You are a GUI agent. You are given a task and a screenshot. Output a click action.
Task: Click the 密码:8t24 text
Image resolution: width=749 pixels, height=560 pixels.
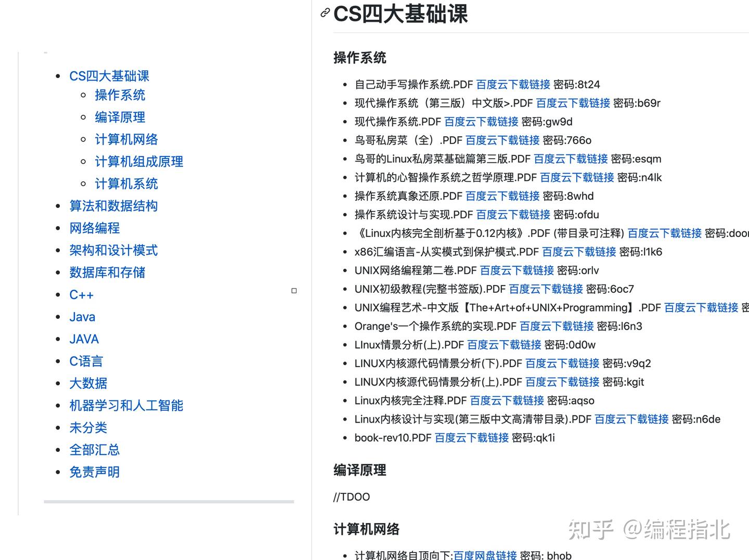point(577,85)
